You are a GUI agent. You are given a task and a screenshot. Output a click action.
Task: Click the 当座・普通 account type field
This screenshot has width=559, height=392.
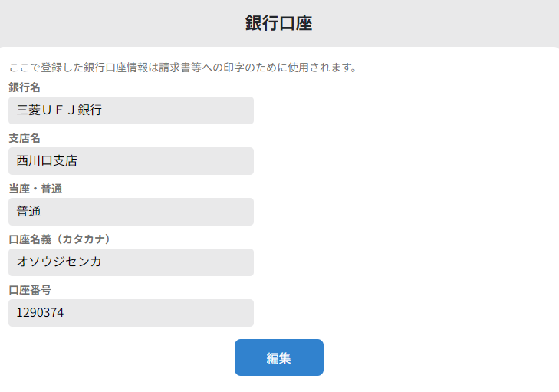pos(130,212)
